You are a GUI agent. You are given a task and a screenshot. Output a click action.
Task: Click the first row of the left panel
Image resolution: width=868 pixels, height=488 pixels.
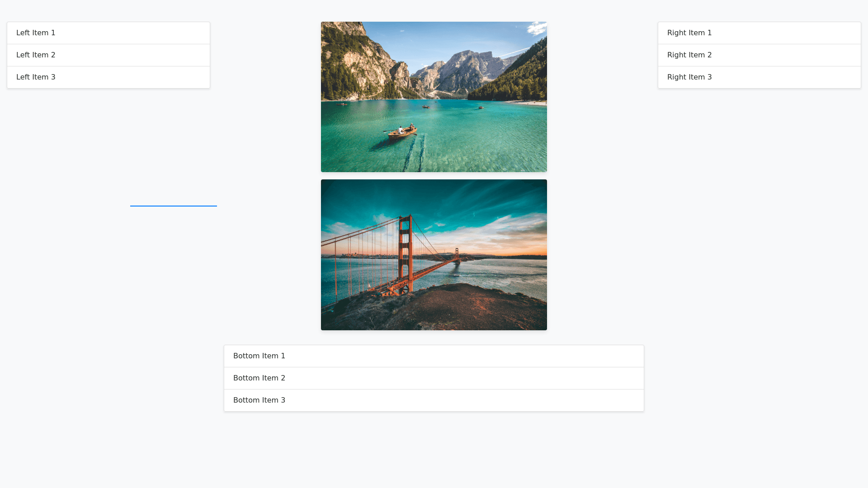108,33
